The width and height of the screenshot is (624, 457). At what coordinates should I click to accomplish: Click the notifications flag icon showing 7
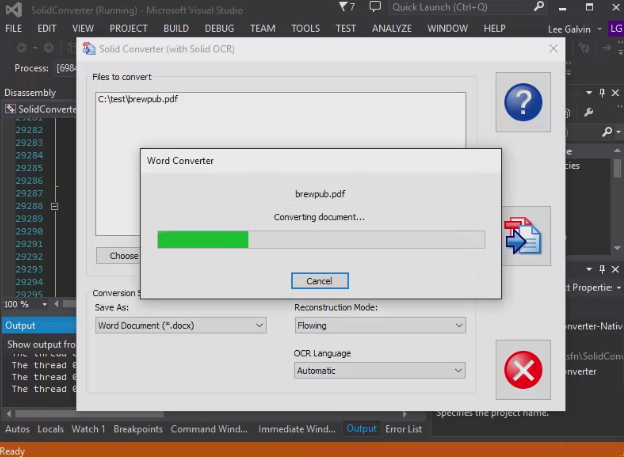click(x=347, y=7)
